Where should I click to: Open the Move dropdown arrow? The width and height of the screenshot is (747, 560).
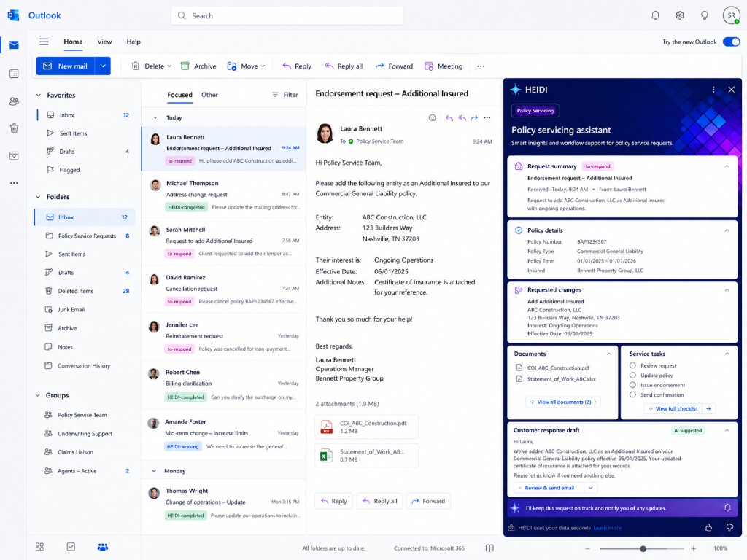[x=263, y=66]
